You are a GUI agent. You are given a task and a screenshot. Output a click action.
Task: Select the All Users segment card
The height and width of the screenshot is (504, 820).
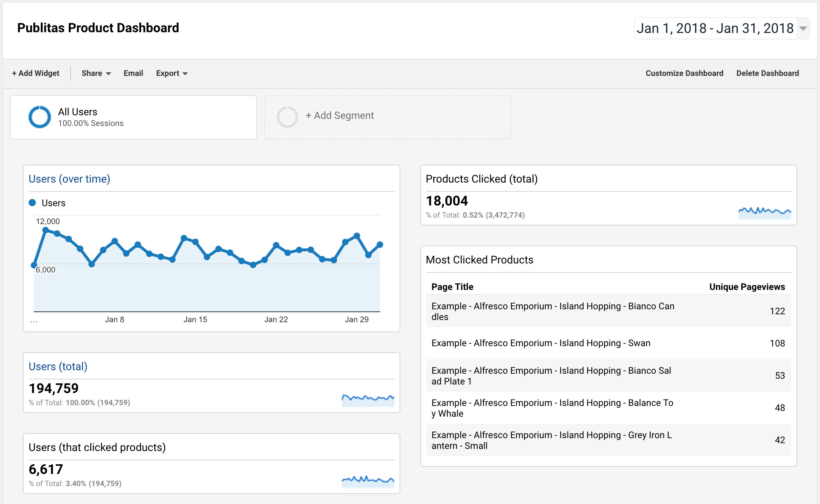(133, 117)
